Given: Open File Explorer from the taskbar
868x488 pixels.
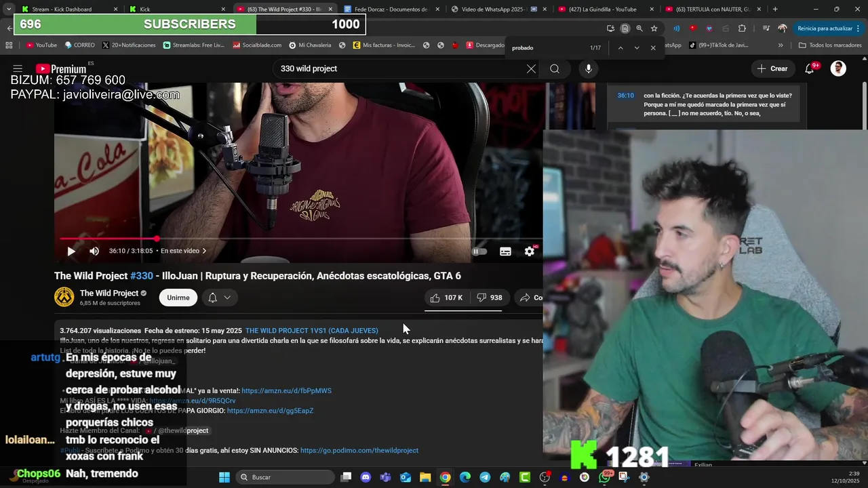Looking at the screenshot, I should point(425,477).
